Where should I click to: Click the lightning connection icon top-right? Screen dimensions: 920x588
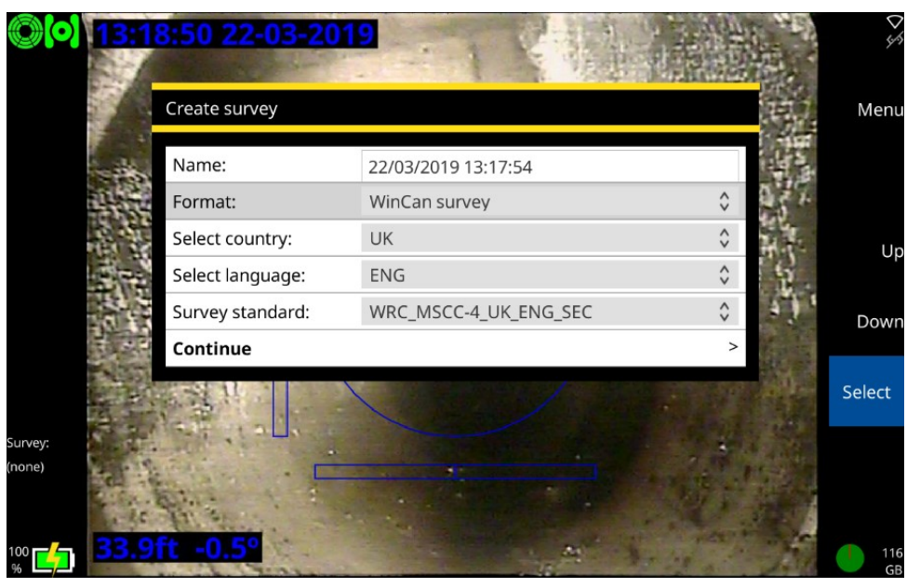894,39
